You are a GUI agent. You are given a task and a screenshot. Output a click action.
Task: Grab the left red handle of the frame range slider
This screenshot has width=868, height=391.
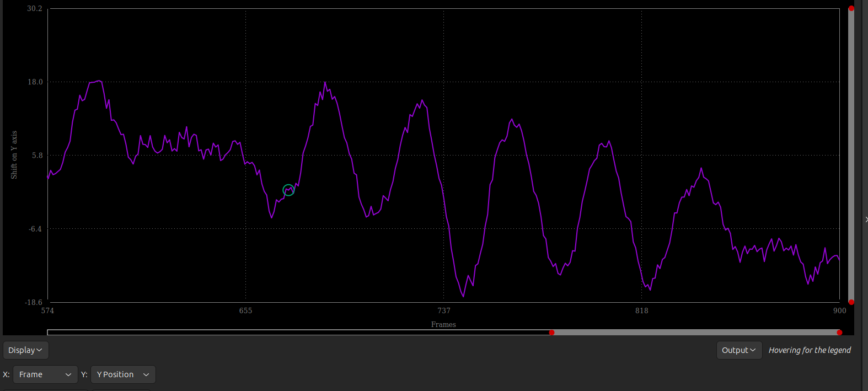(x=551, y=333)
